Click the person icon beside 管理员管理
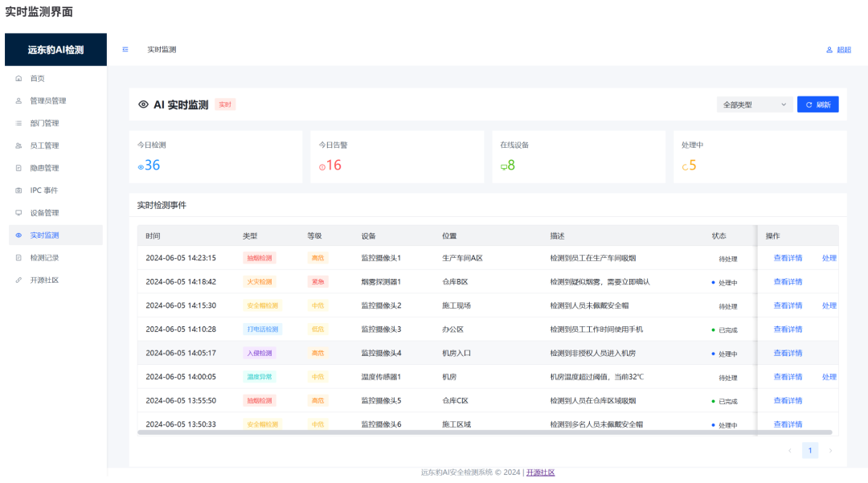This screenshot has height=483, width=868. 18,100
